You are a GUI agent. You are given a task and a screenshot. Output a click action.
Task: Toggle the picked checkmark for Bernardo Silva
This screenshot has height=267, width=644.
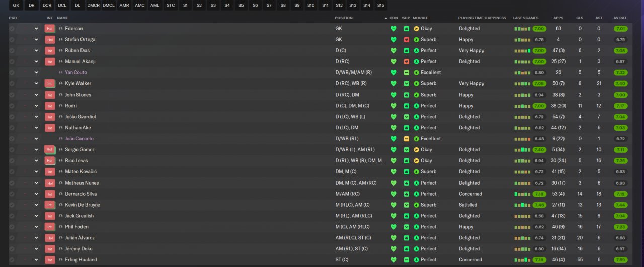coord(12,194)
